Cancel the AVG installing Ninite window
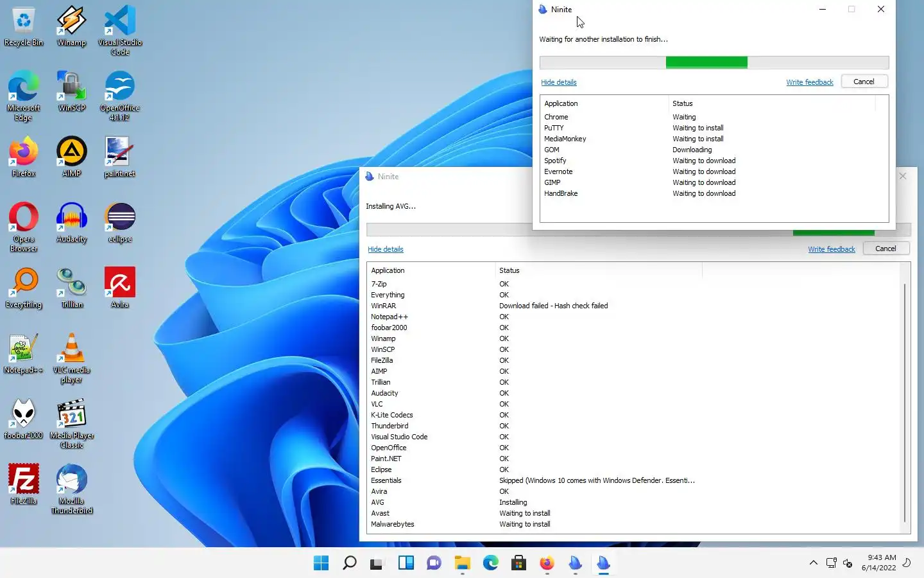Screen dimensions: 924x578 click(x=886, y=249)
